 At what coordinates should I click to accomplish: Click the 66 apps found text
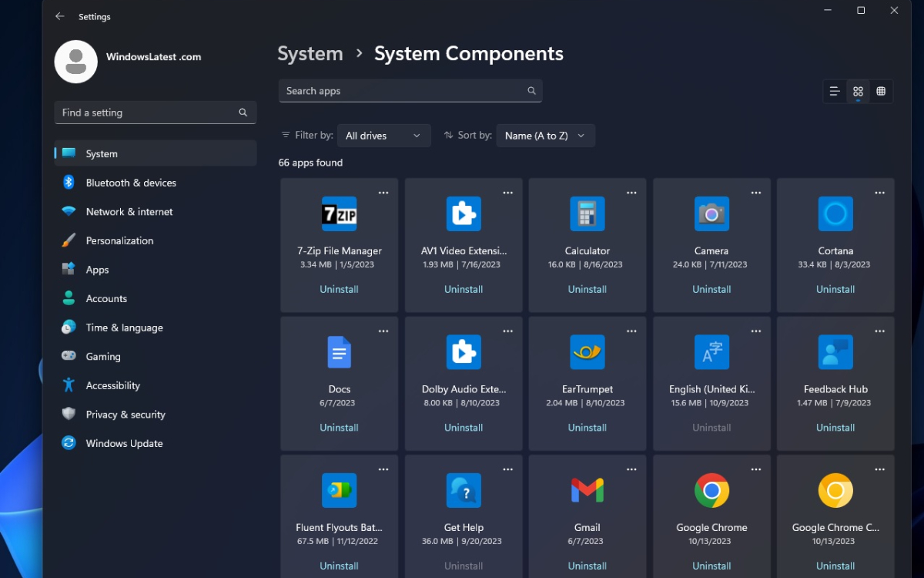point(310,163)
